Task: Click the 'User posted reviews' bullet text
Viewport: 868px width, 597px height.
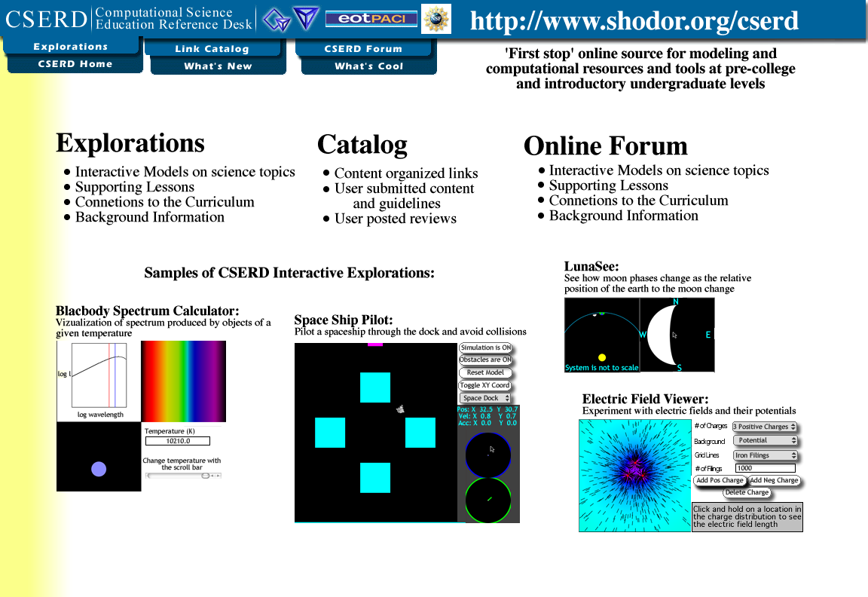Action: click(x=396, y=219)
